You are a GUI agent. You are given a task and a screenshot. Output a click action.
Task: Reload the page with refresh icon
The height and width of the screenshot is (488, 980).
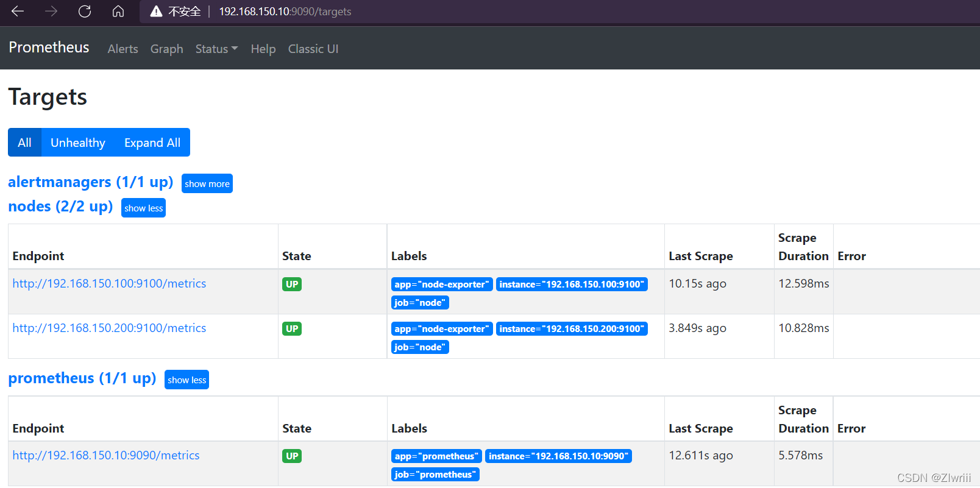pos(85,11)
